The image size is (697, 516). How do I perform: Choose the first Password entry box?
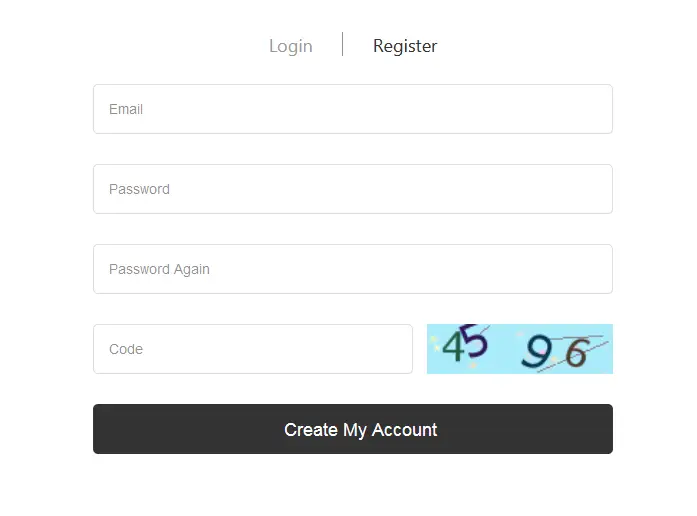coord(353,189)
